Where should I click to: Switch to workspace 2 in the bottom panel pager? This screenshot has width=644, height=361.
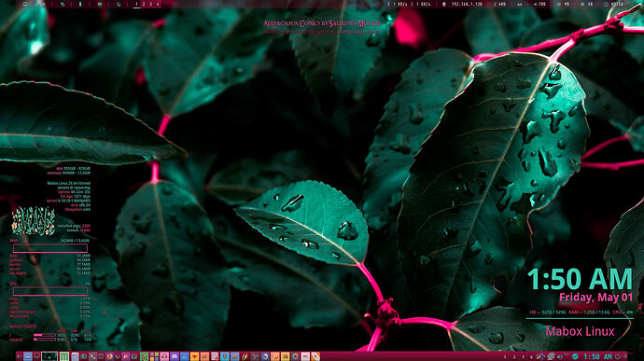click(514, 357)
